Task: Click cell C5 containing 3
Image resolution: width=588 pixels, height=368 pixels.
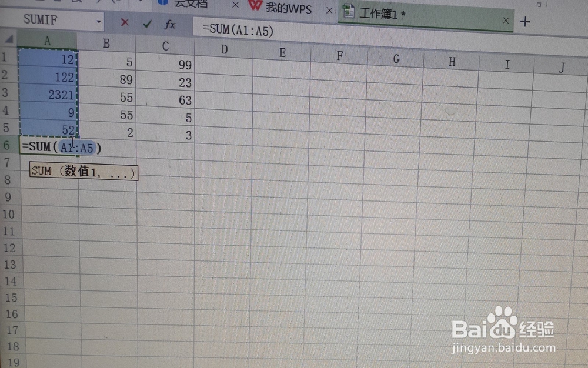Action: coord(165,134)
